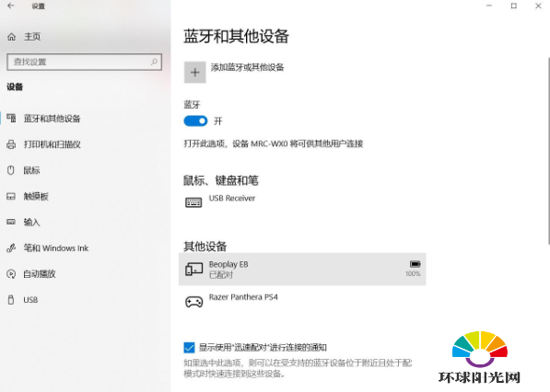Image resolution: width=550 pixels, height=392 pixels.
Task: Click the Bluetooth devices sidebar icon
Action: pos(11,118)
